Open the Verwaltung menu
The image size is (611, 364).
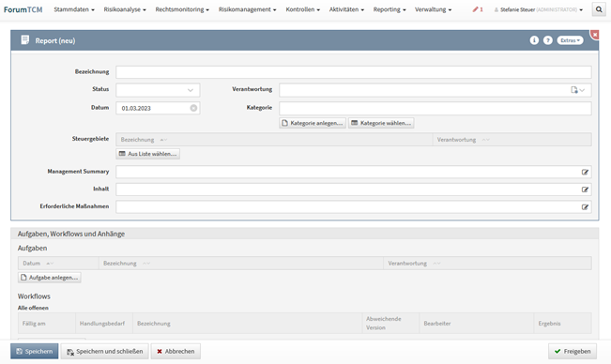(x=433, y=9)
